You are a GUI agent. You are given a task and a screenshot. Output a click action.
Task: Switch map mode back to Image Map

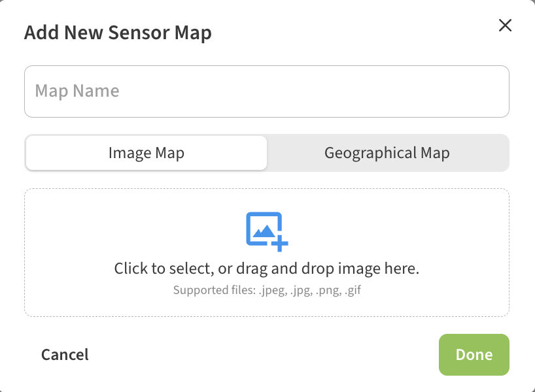(146, 152)
